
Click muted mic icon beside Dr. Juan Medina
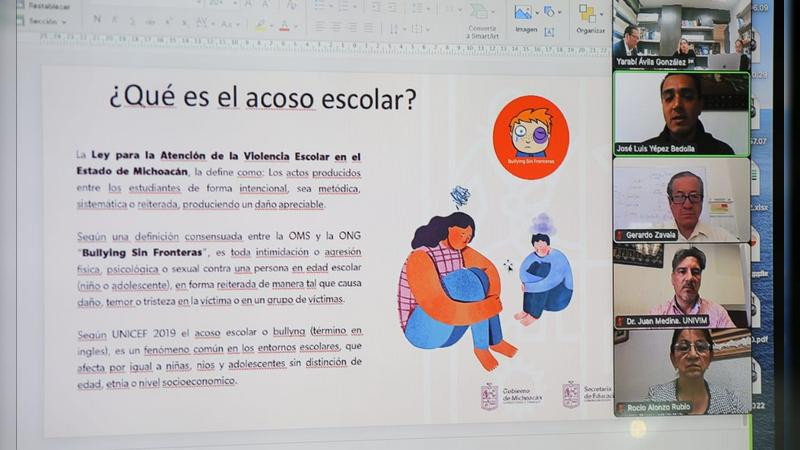click(620, 321)
